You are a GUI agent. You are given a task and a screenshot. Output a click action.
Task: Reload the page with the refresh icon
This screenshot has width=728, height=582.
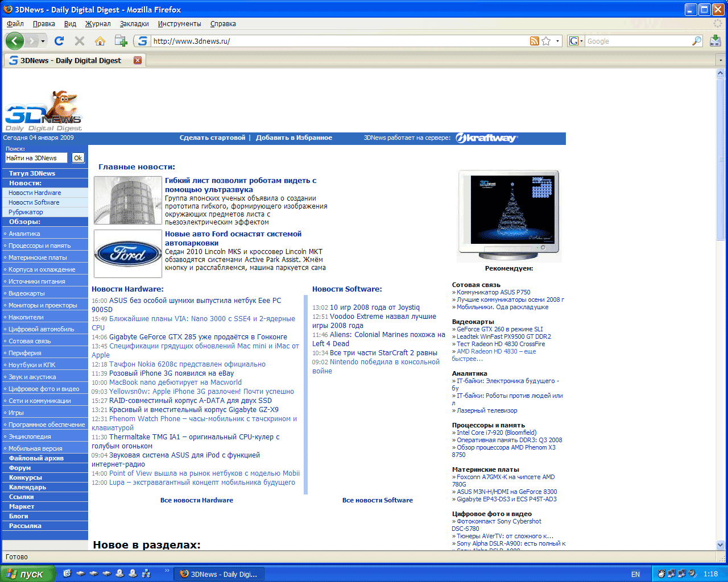click(59, 41)
